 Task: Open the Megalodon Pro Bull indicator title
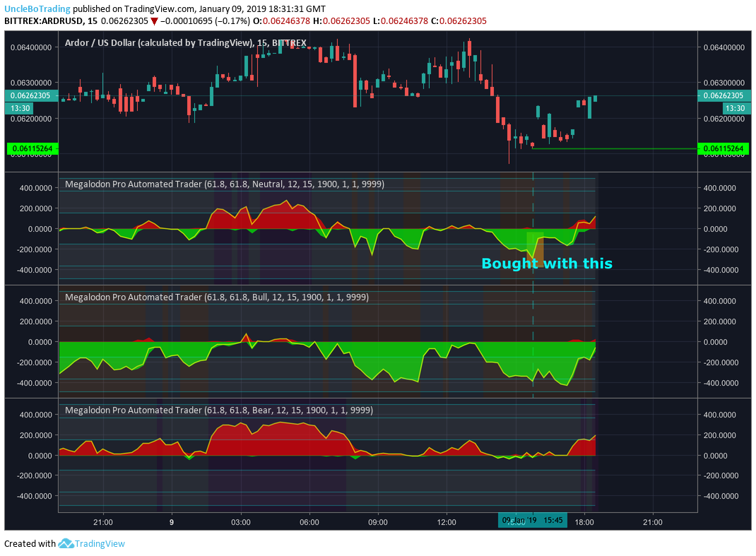tap(217, 297)
